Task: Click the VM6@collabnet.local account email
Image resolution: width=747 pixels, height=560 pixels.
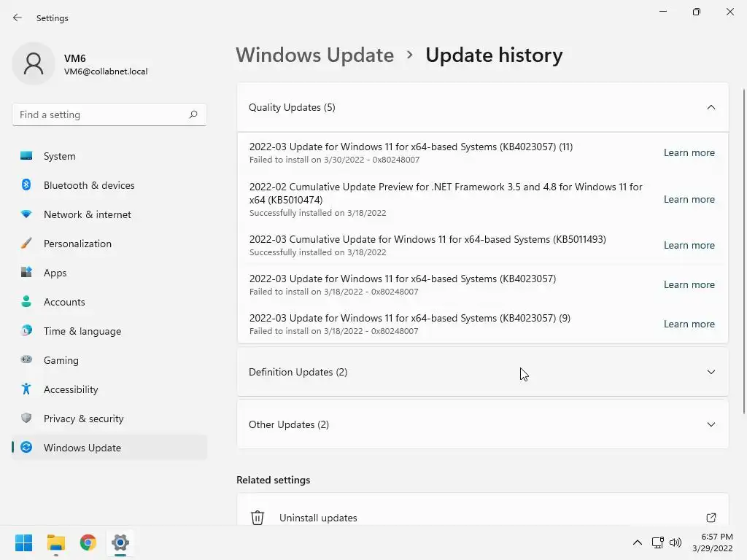Action: coord(106,71)
